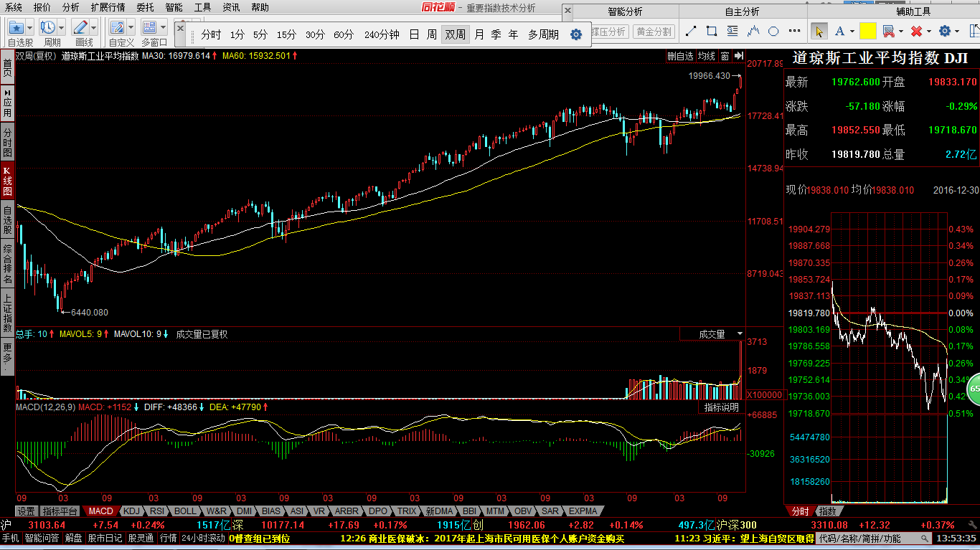Pick the yellow color swatch
The image size is (980, 550).
click(x=868, y=31)
